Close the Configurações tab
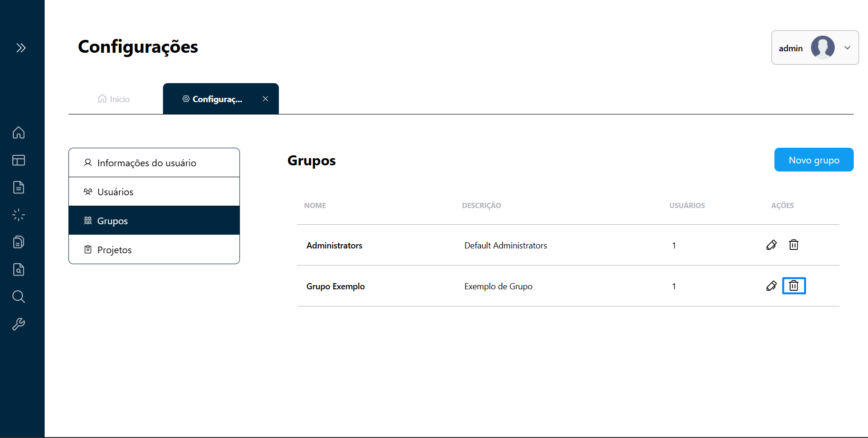The image size is (868, 438). click(x=265, y=98)
